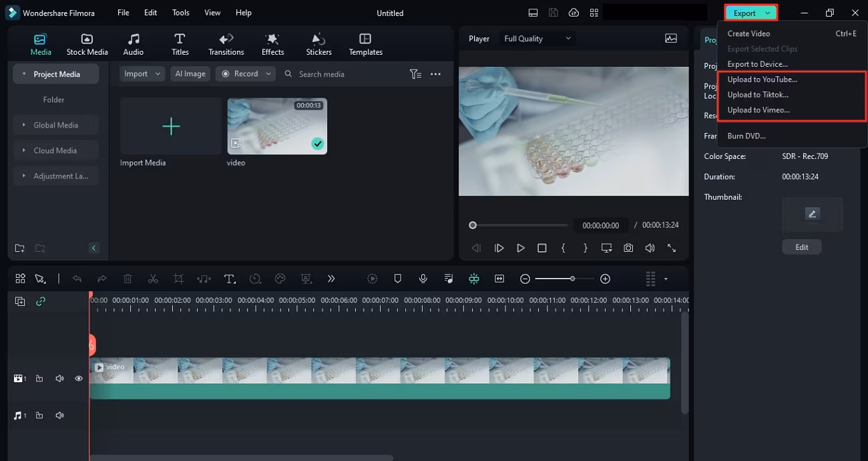Click the Import Media plus tile
Screen dimensions: 868x461
171,126
